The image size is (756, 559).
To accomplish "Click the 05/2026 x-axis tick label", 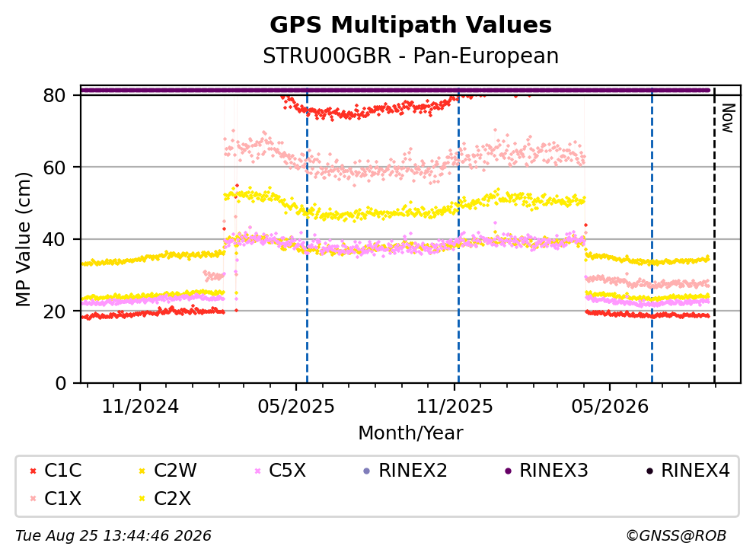I will [x=610, y=407].
